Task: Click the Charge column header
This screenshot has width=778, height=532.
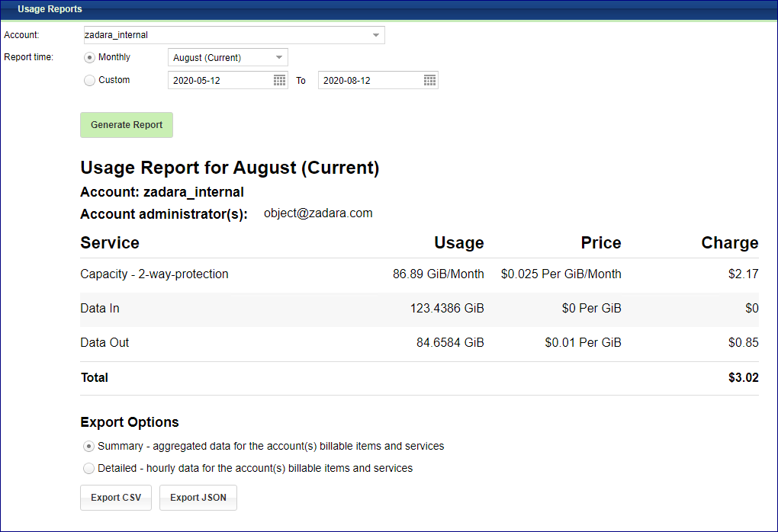Action: (729, 243)
